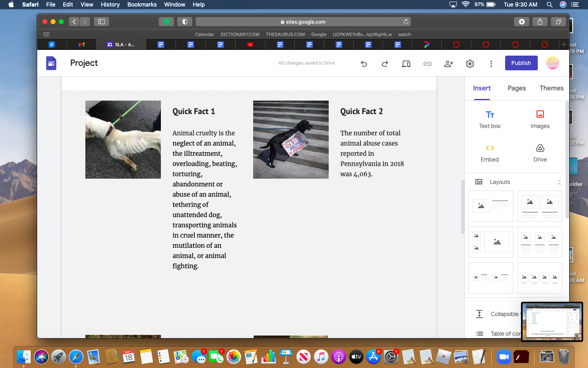The width and height of the screenshot is (588, 368).
Task: Open Share with others icon
Action: (448, 63)
